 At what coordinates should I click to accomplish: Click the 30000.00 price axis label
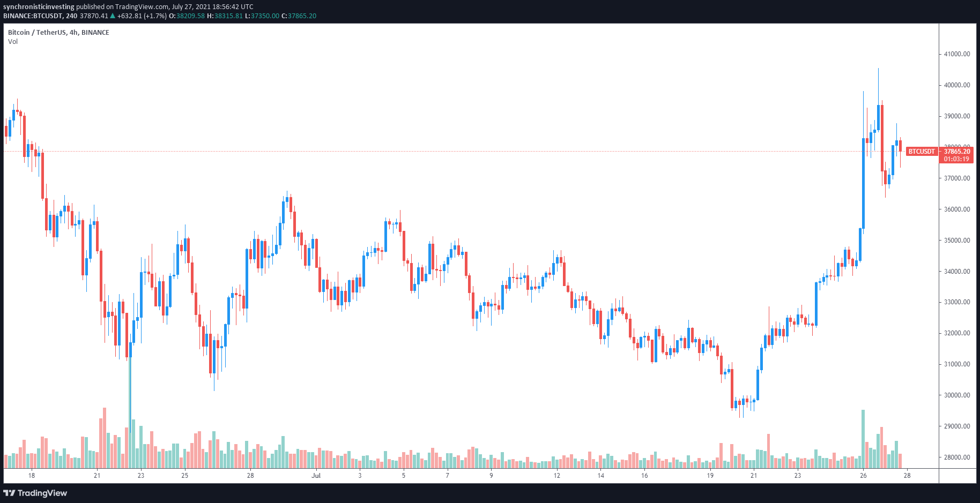957,395
